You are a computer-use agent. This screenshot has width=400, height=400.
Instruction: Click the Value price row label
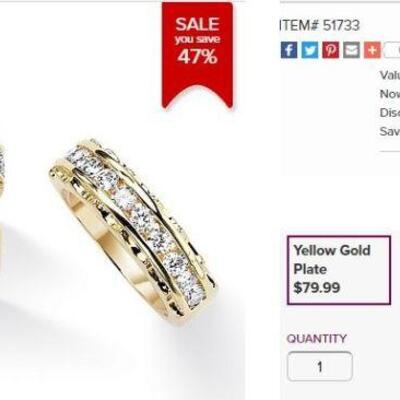pyautogui.click(x=390, y=75)
